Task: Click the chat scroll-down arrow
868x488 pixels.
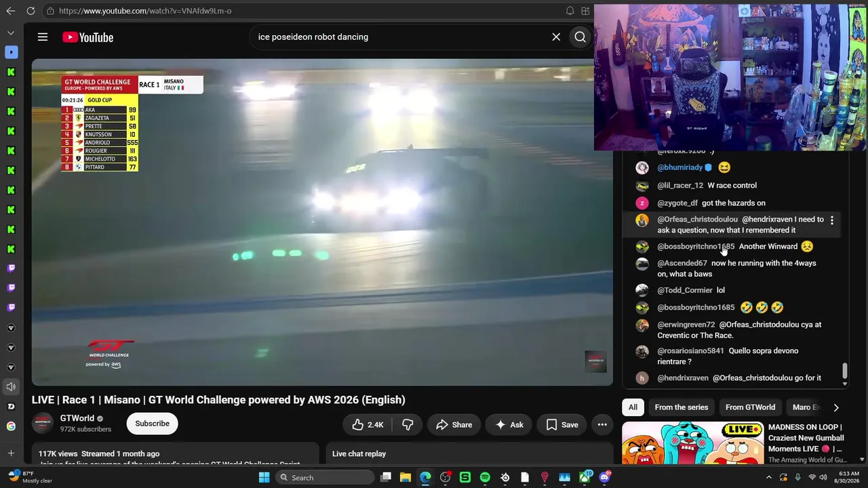Action: 845,384
